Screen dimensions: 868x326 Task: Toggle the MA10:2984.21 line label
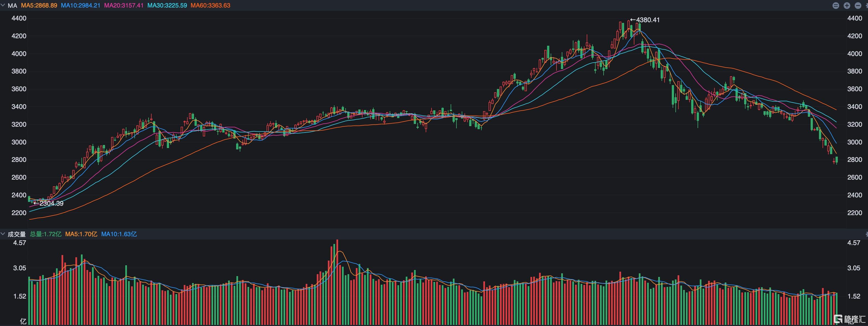point(81,6)
